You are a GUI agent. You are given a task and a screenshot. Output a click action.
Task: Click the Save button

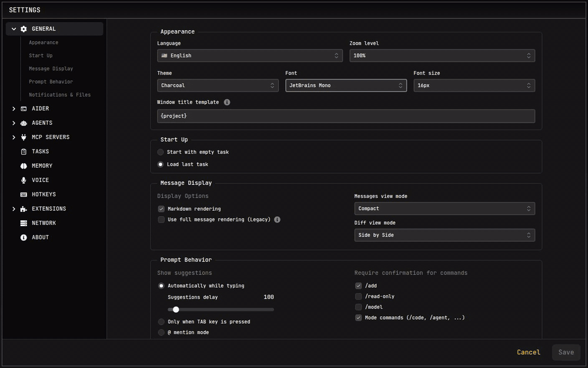(x=566, y=352)
